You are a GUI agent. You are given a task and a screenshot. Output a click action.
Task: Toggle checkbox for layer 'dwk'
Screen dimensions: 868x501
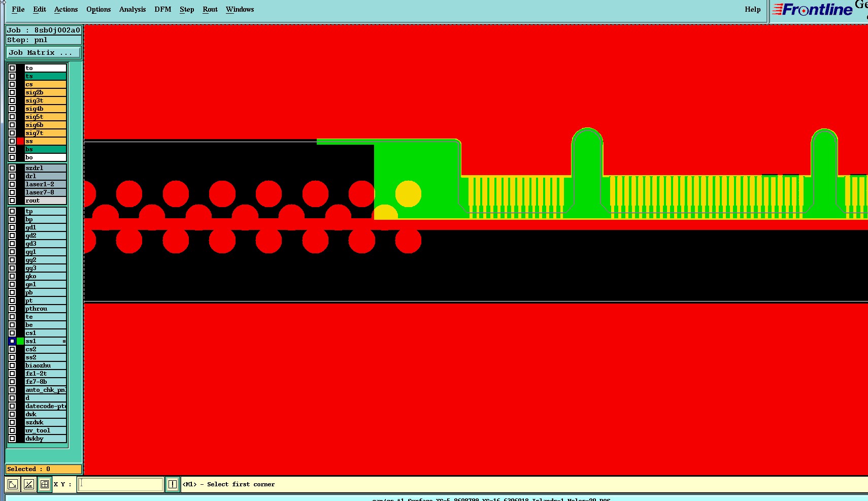coord(12,414)
